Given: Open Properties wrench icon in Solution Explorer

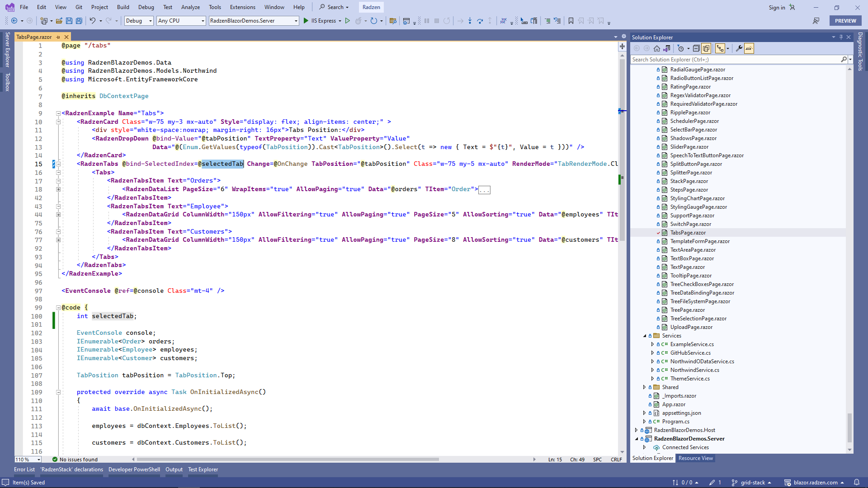Looking at the screenshot, I should click(739, 48).
